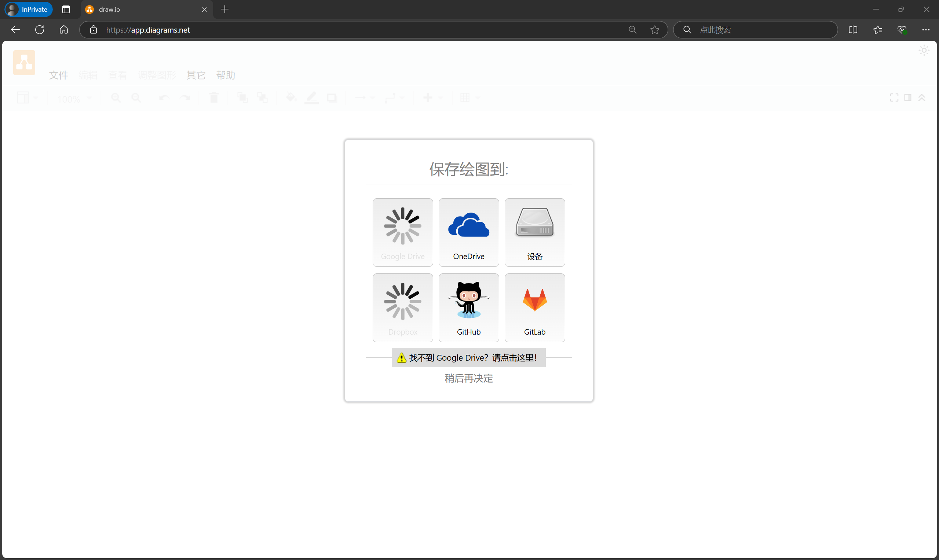Pick GitHub as storage destination
This screenshot has width=939, height=560.
click(x=468, y=307)
